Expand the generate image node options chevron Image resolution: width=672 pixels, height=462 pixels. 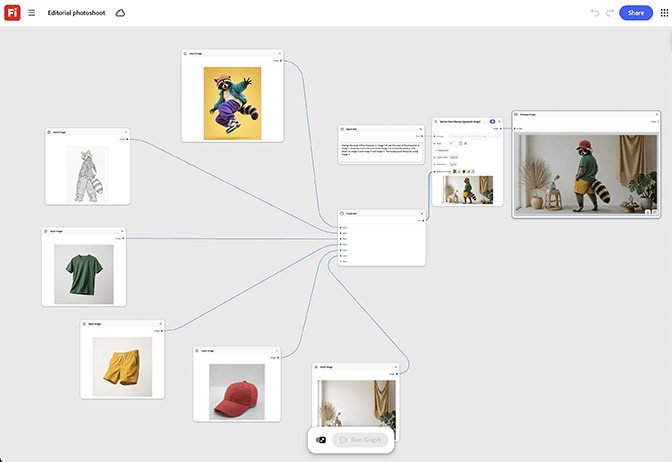tap(499, 121)
